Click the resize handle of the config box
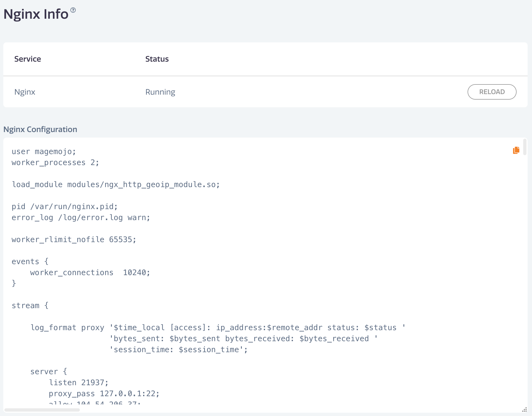 tap(524, 410)
